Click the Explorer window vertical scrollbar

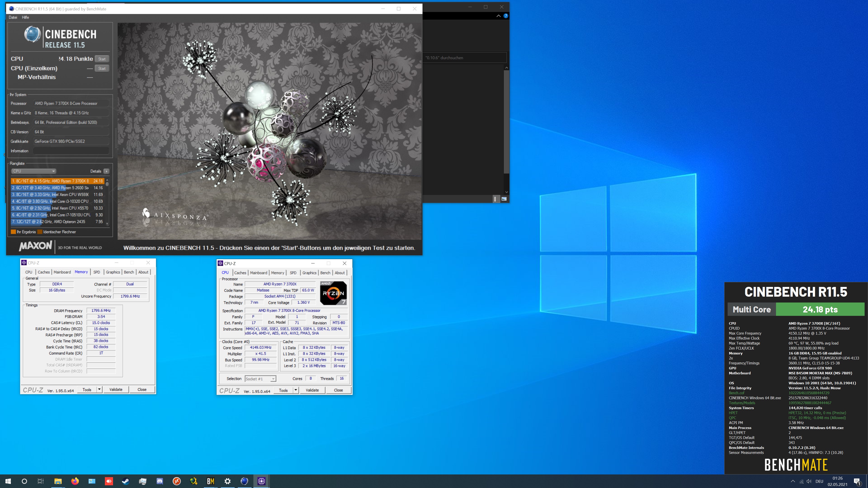point(506,130)
